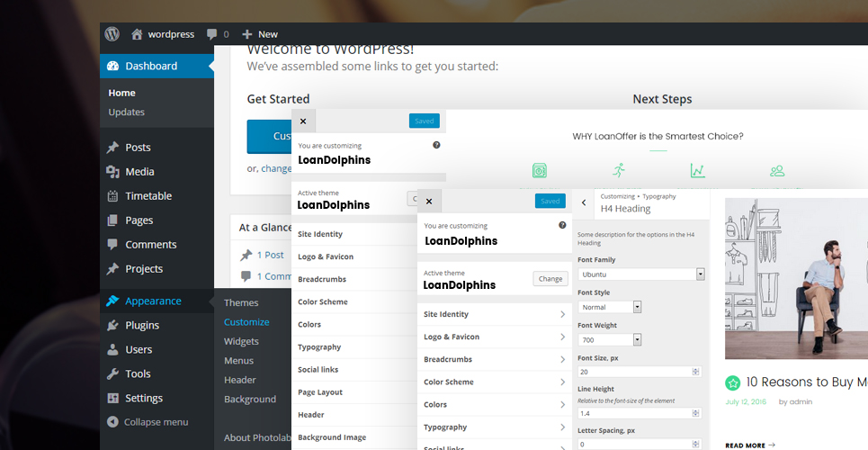Click the Line Height field showing 1.4

640,413
